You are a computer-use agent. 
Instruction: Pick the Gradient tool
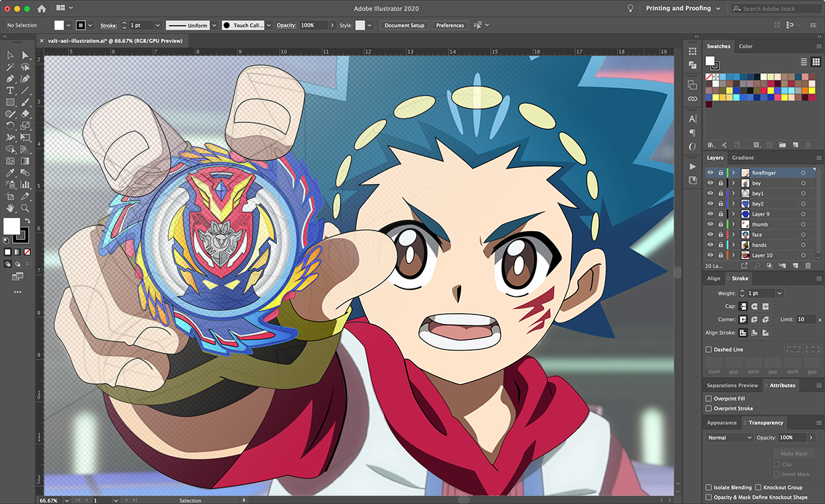[25, 161]
